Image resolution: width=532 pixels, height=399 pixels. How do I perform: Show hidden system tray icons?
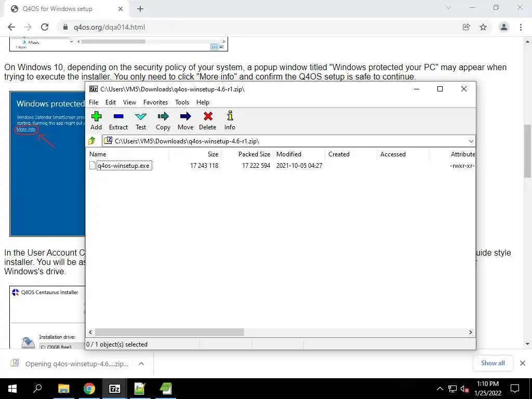tap(440, 389)
